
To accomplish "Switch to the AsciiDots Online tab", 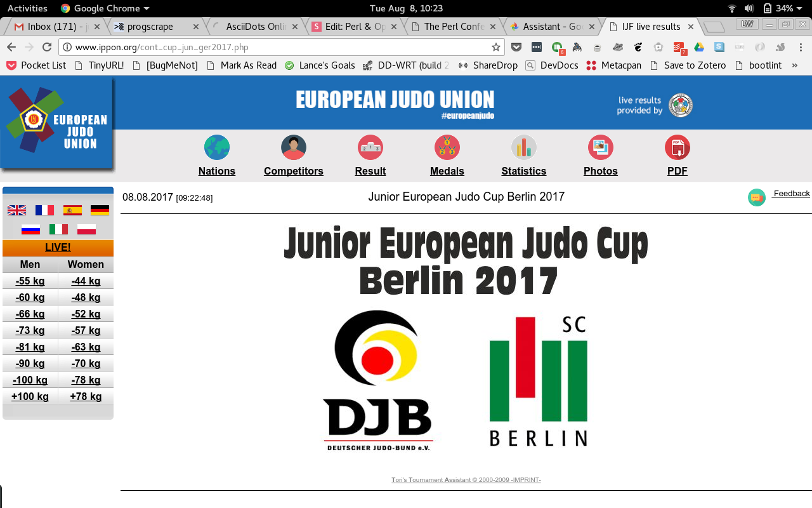I will coord(256,27).
